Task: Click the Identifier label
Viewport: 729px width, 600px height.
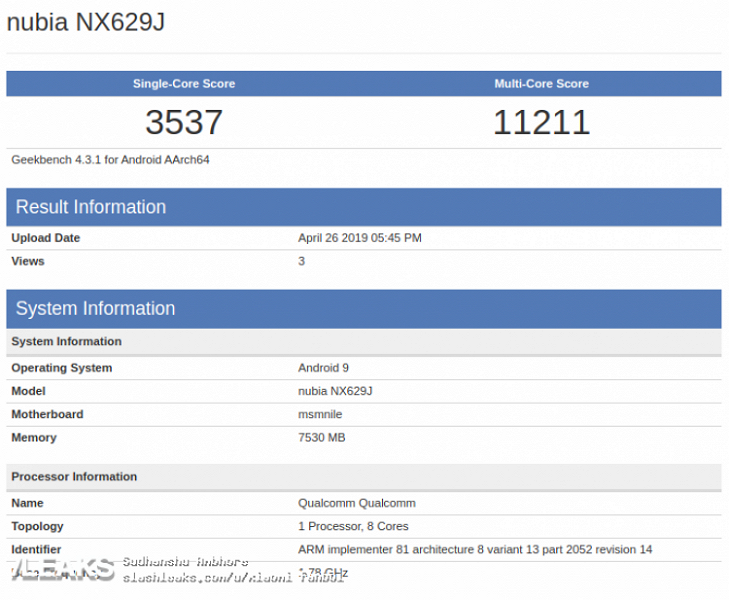Action: tap(36, 550)
